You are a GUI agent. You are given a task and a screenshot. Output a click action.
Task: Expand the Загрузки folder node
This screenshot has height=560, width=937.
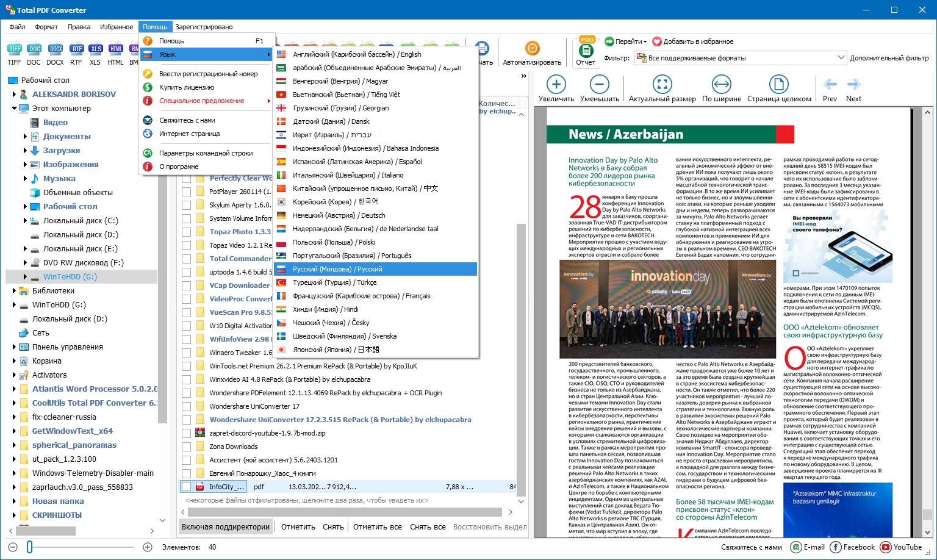pyautogui.click(x=25, y=151)
